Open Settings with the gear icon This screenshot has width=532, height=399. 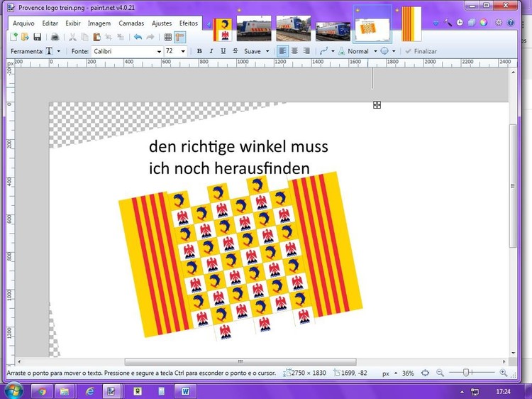[499, 23]
